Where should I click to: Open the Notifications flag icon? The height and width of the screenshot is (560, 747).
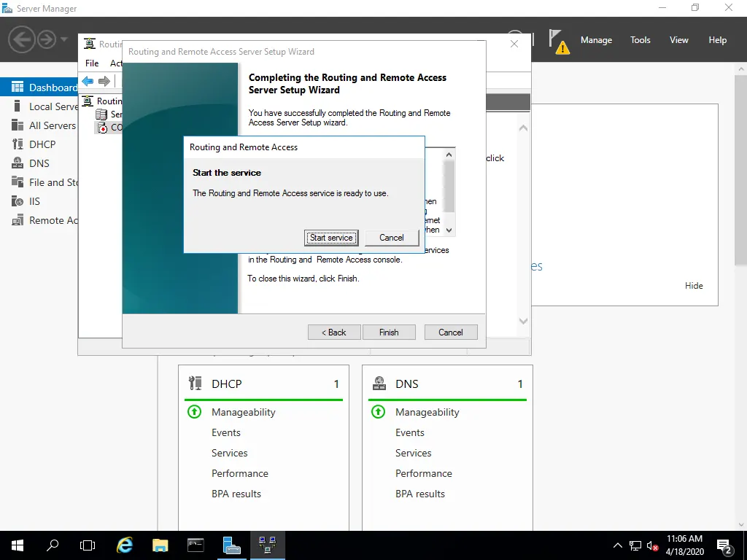558,40
